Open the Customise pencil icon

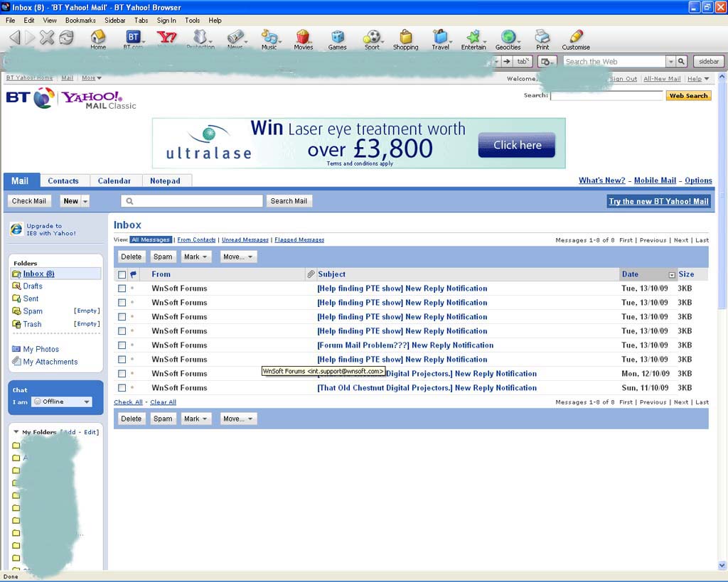pyautogui.click(x=576, y=38)
